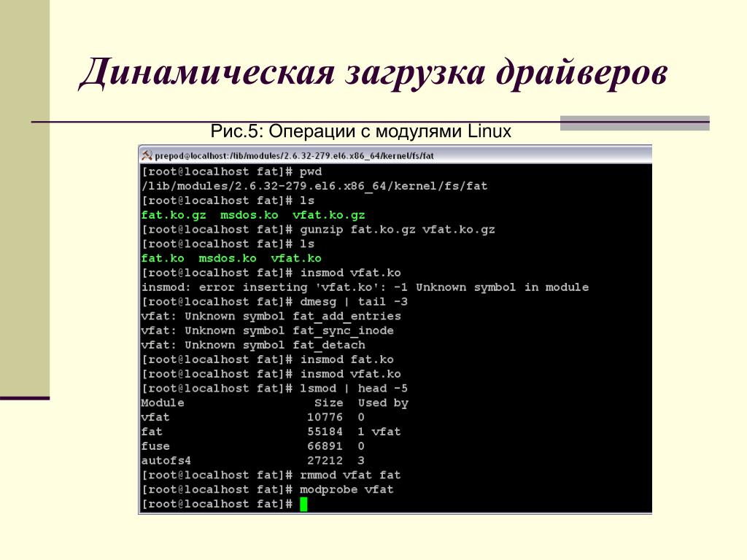Screen dimensions: 747x560
Task: Click the /lib/modules path output line
Action: [314, 186]
